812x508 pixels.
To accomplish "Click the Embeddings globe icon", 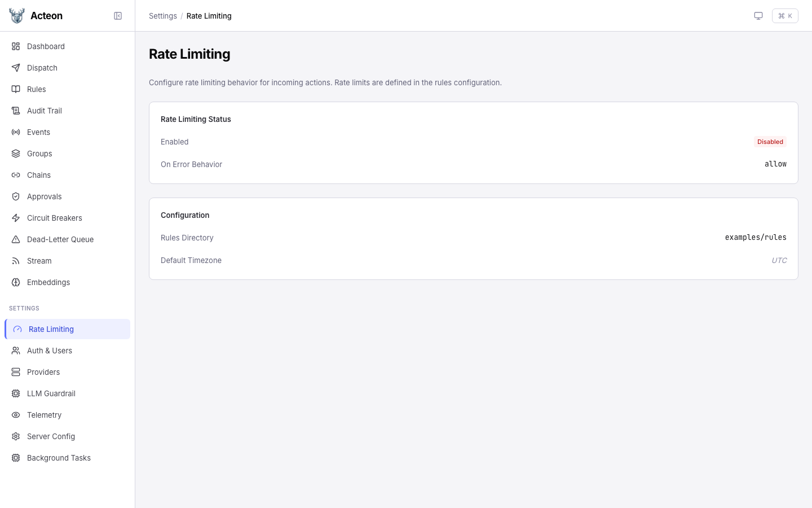I will click(16, 282).
